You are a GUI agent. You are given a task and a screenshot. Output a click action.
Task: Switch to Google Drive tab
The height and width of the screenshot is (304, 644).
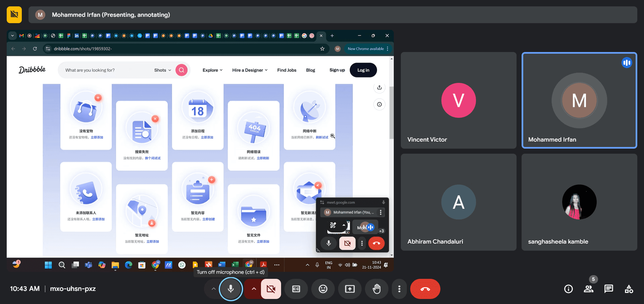pos(211,36)
